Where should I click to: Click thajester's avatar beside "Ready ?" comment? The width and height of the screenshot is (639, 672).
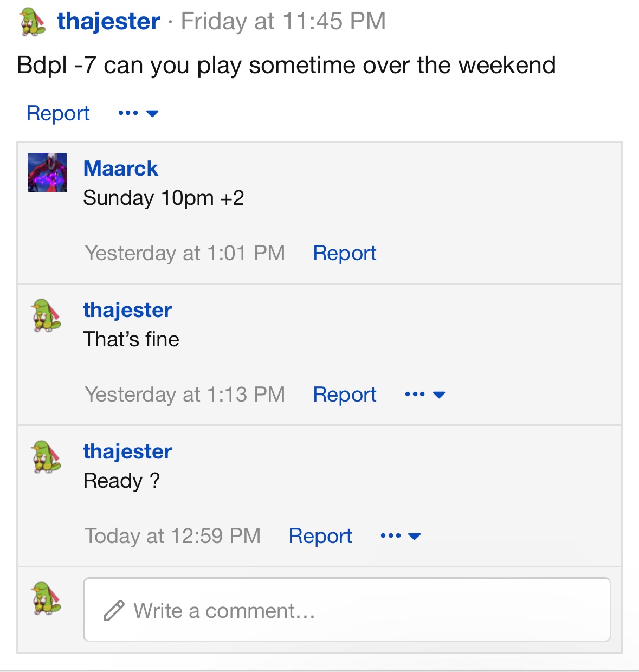pyautogui.click(x=47, y=457)
